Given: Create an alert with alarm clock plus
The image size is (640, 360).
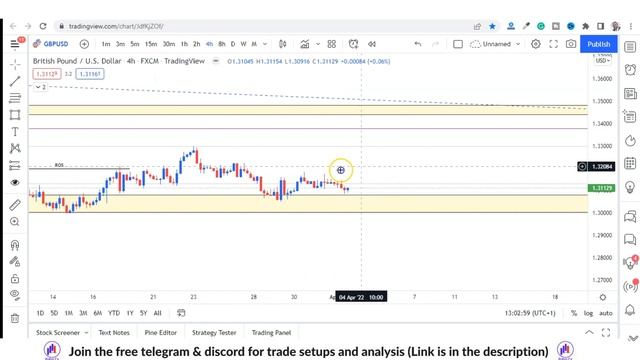Looking at the screenshot, I should pyautogui.click(x=353, y=44).
